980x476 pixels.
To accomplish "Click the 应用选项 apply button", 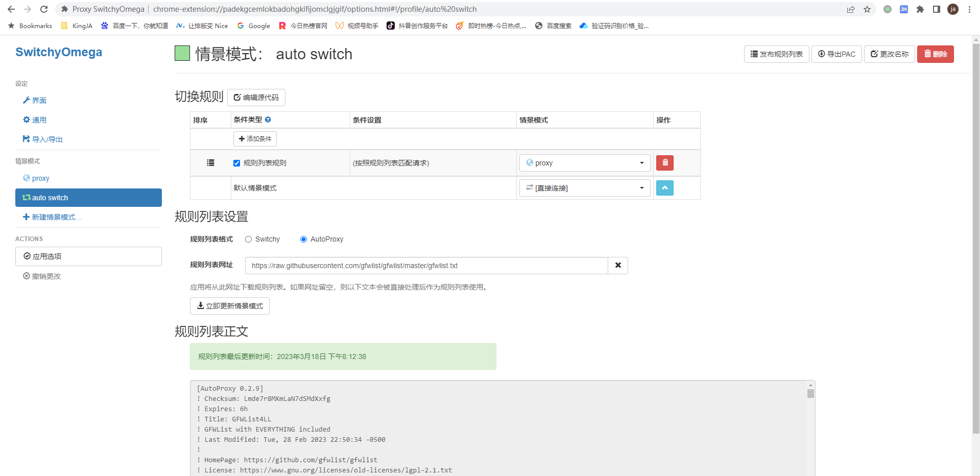I will (88, 256).
